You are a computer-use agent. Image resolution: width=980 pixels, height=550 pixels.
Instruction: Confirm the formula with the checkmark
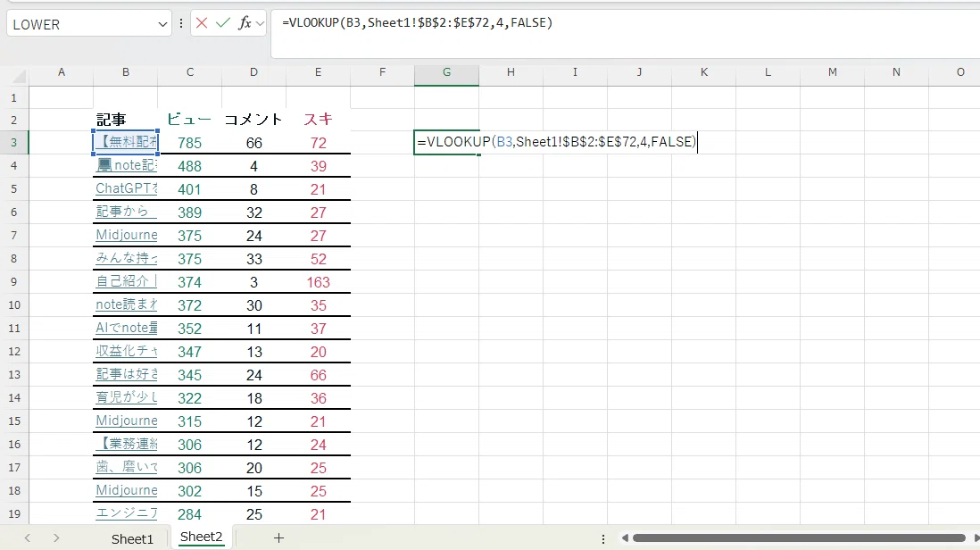(222, 24)
